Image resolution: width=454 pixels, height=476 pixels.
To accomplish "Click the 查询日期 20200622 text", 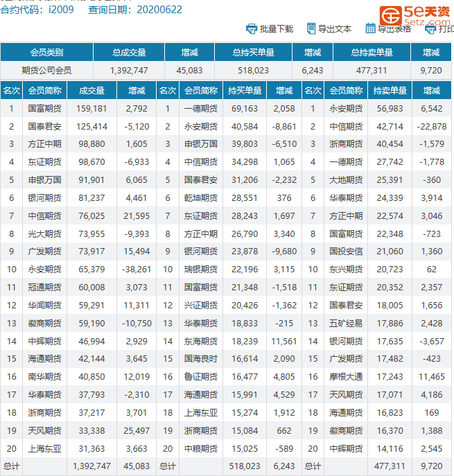I will point(135,10).
